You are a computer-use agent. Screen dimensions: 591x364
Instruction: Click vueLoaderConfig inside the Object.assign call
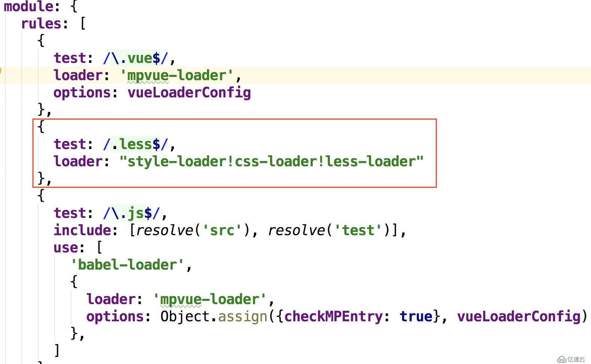519,316
